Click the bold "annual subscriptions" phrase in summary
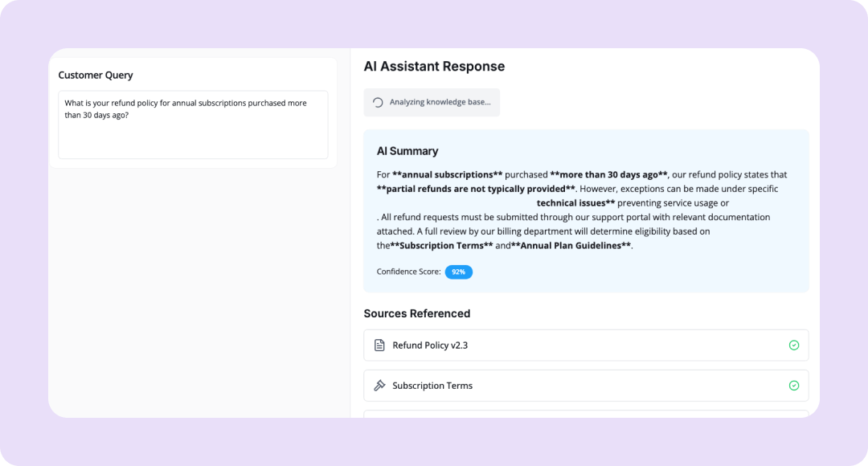This screenshot has height=466, width=868. (448, 174)
